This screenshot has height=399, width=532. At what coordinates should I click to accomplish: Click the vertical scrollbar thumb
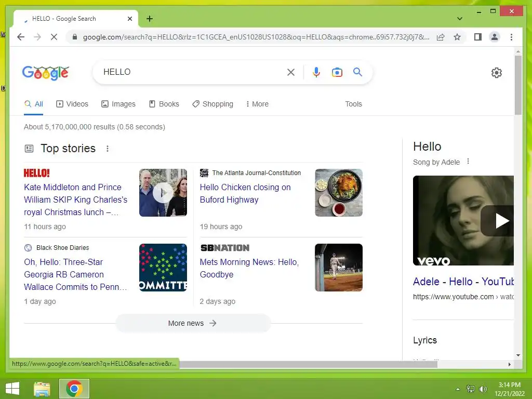518,85
